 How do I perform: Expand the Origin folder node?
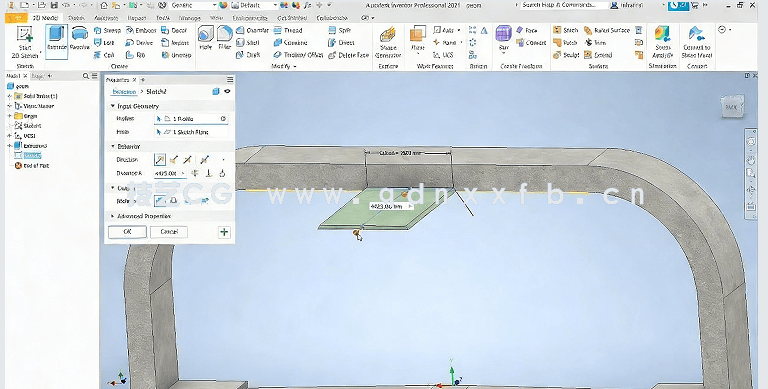pos(9,116)
